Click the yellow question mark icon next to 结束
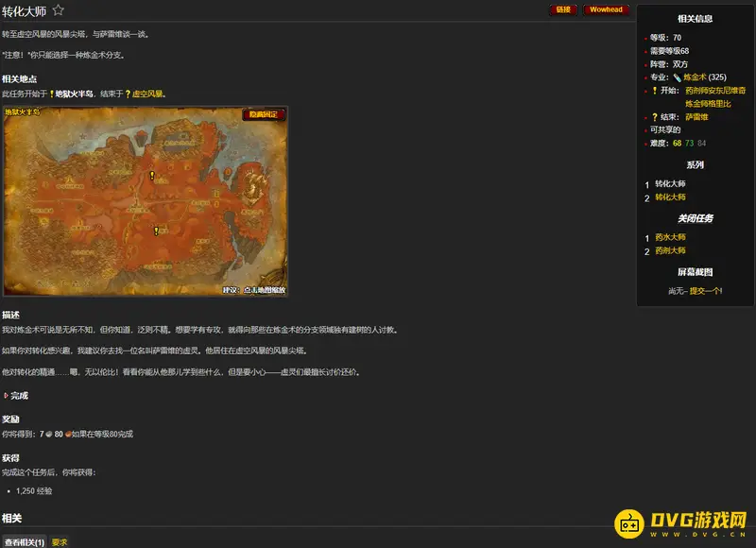 (x=654, y=117)
